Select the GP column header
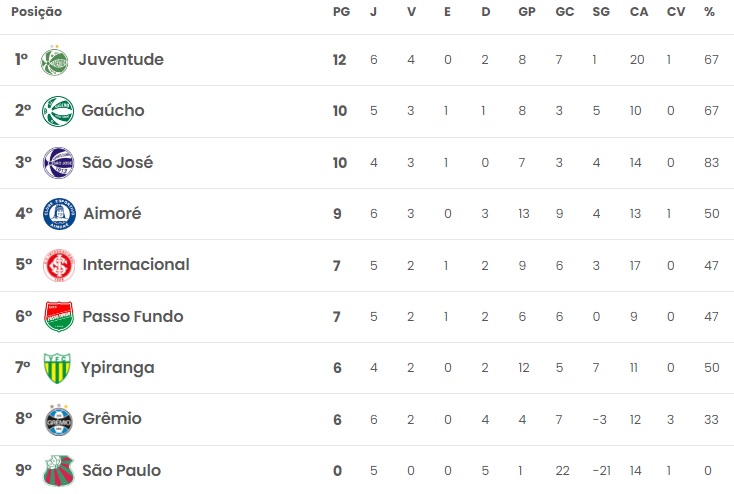The width and height of the screenshot is (734, 494). pyautogui.click(x=526, y=12)
